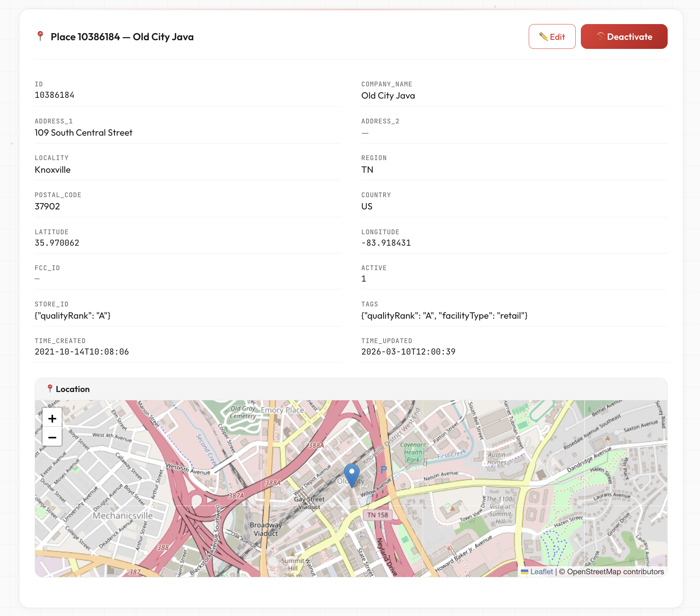Select time updated 2026-03-10T12:00:39
This screenshot has width=700, height=616.
point(408,352)
